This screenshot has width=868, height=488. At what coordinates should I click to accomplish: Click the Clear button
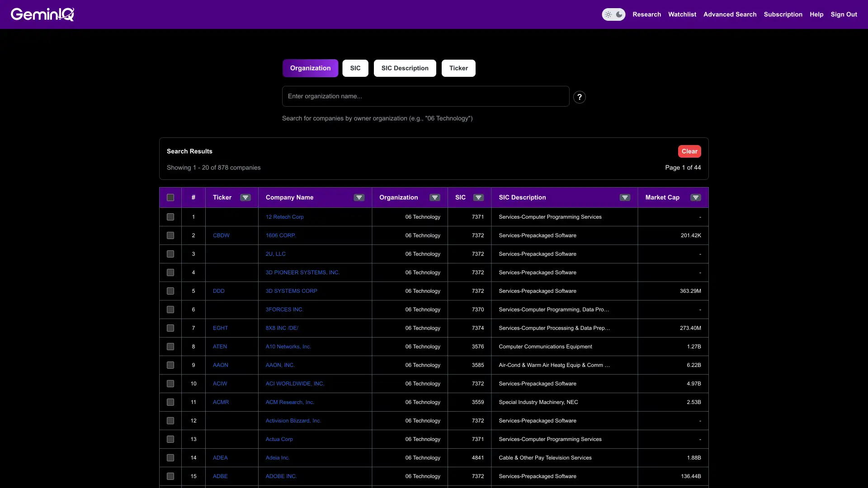(689, 151)
